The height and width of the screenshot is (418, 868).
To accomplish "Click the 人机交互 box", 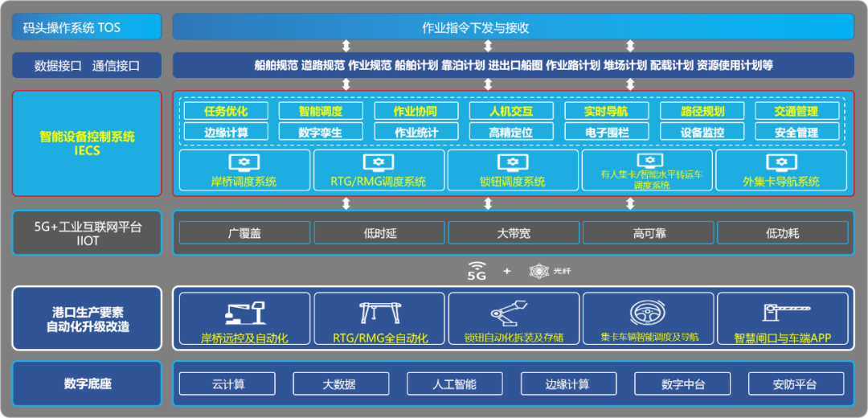I will click(511, 111).
